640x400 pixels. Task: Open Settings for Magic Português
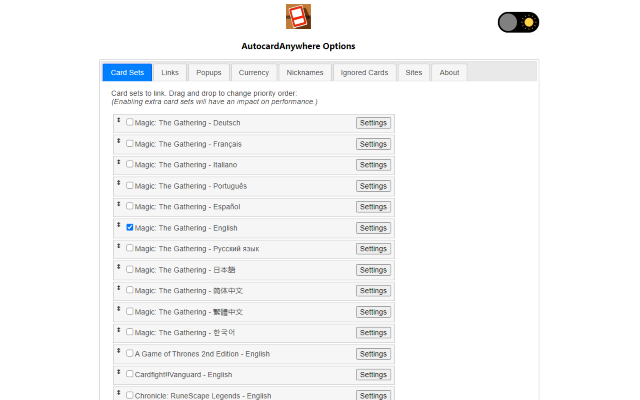click(x=373, y=186)
